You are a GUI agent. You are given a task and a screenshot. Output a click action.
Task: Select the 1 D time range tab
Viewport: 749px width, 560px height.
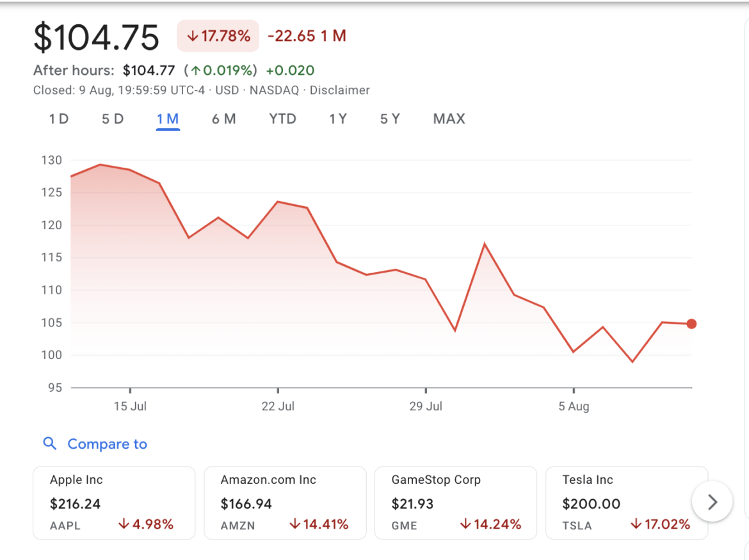click(x=59, y=119)
